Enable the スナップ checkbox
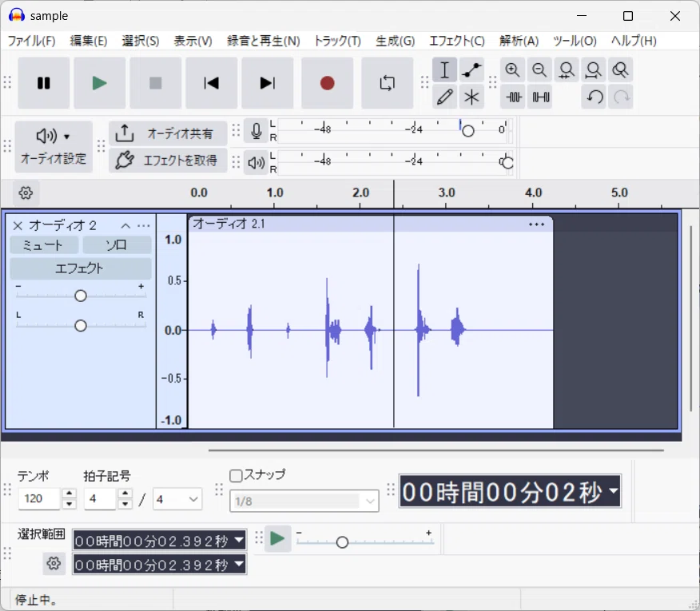The image size is (700, 611). [x=236, y=476]
